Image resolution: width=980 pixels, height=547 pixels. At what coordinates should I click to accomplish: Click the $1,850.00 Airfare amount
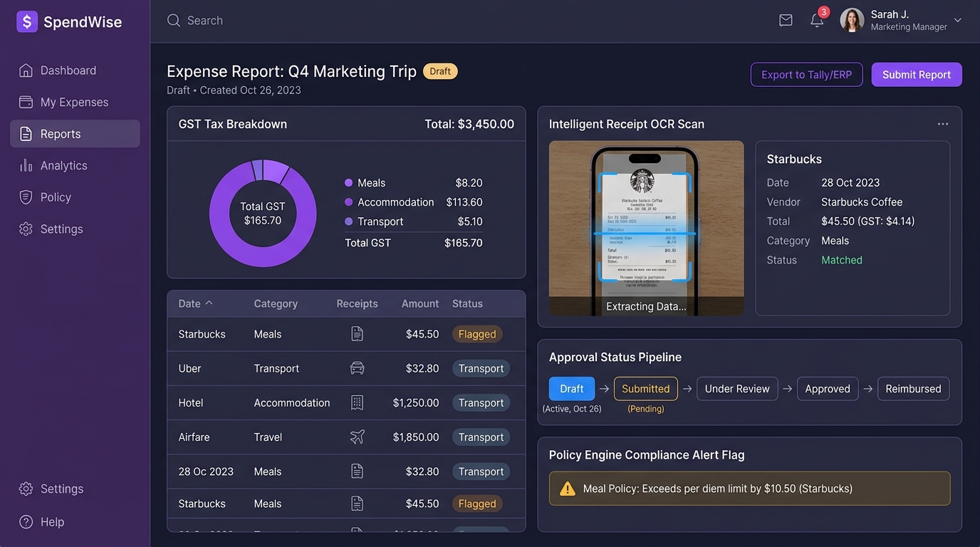pos(416,437)
